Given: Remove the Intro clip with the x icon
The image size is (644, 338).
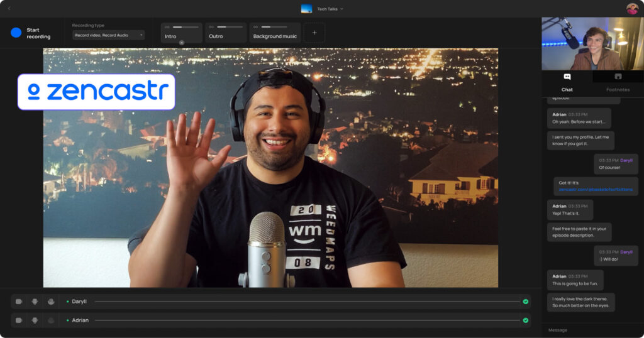Looking at the screenshot, I should [x=182, y=43].
